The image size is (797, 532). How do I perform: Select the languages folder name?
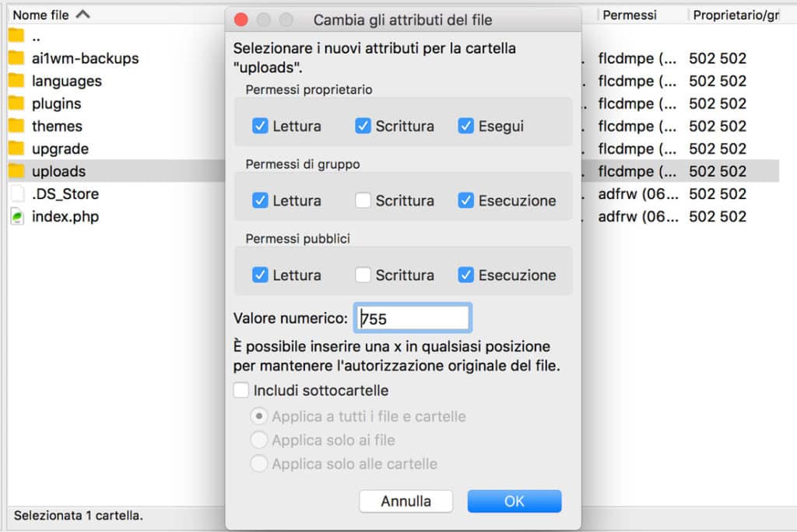click(x=67, y=81)
